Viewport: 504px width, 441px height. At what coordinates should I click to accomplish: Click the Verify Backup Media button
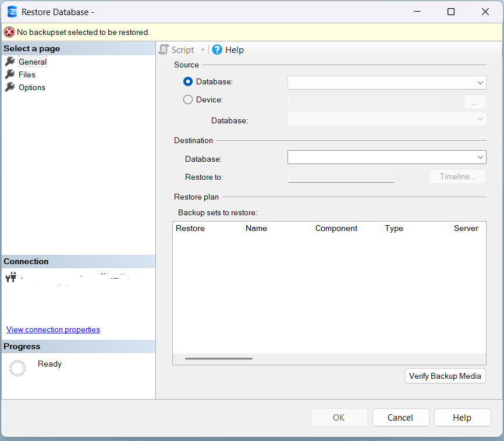445,376
